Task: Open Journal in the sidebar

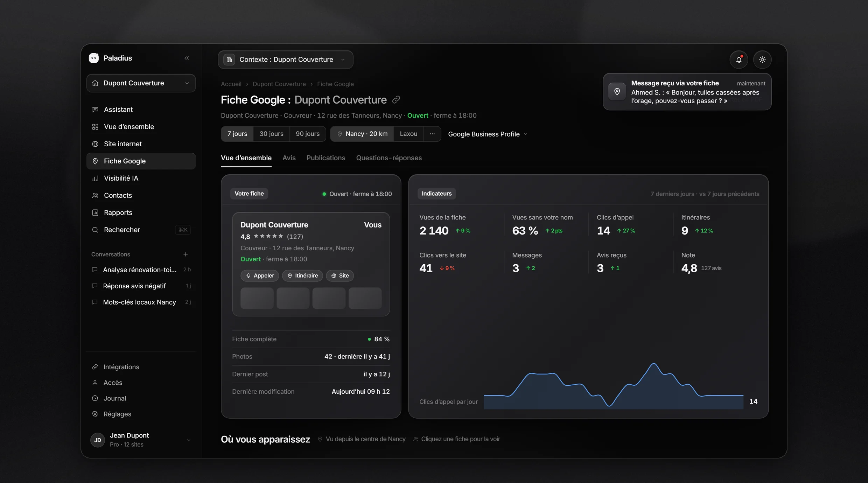Action: 141,398
